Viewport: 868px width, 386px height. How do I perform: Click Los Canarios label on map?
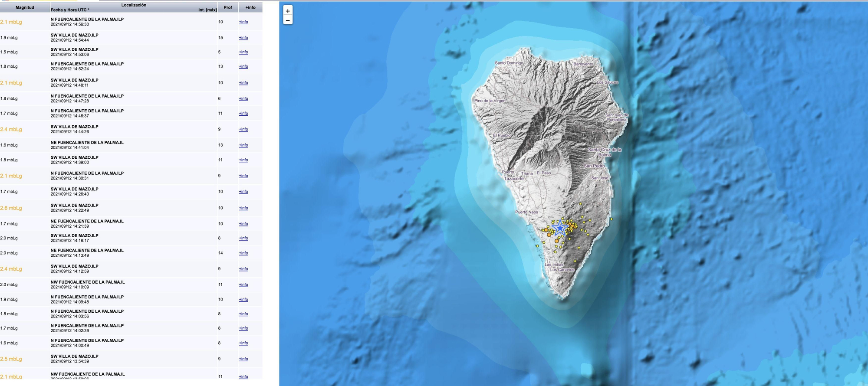[562, 270]
